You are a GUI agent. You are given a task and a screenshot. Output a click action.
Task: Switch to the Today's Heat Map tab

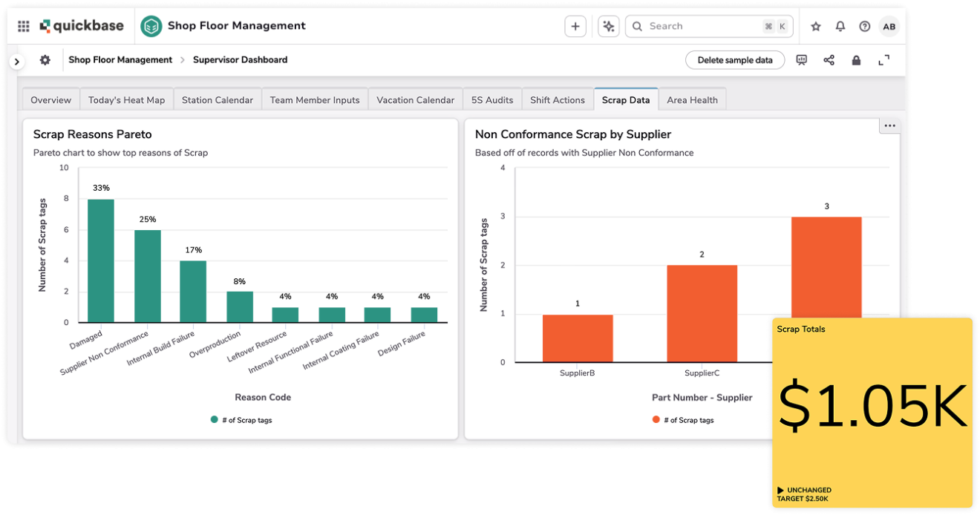pos(126,99)
